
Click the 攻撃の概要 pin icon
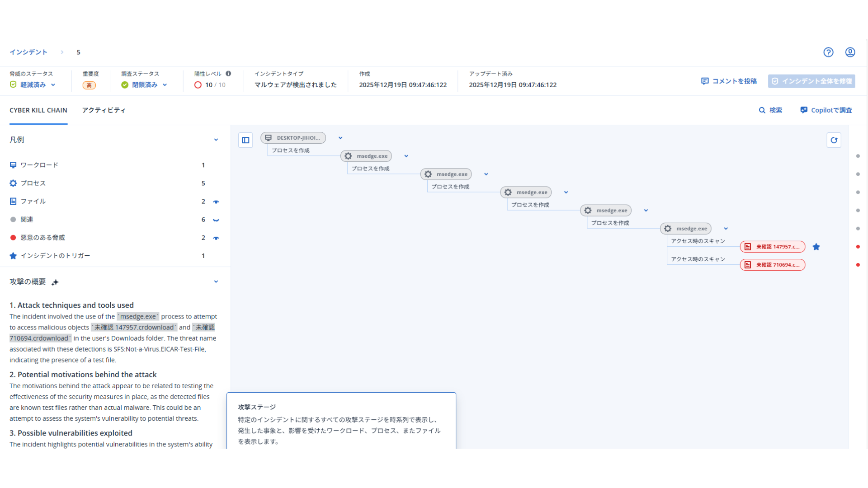pyautogui.click(x=55, y=282)
